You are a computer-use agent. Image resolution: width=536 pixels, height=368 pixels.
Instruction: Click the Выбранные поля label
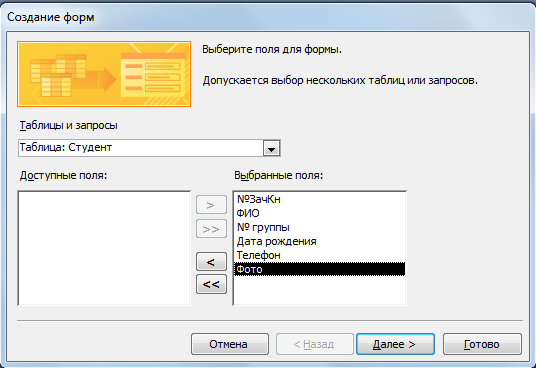click(x=278, y=175)
